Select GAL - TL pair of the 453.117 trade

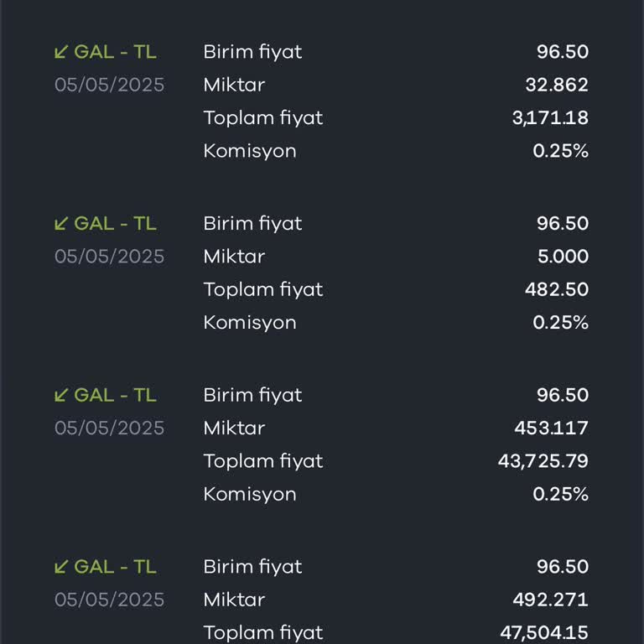point(115,395)
